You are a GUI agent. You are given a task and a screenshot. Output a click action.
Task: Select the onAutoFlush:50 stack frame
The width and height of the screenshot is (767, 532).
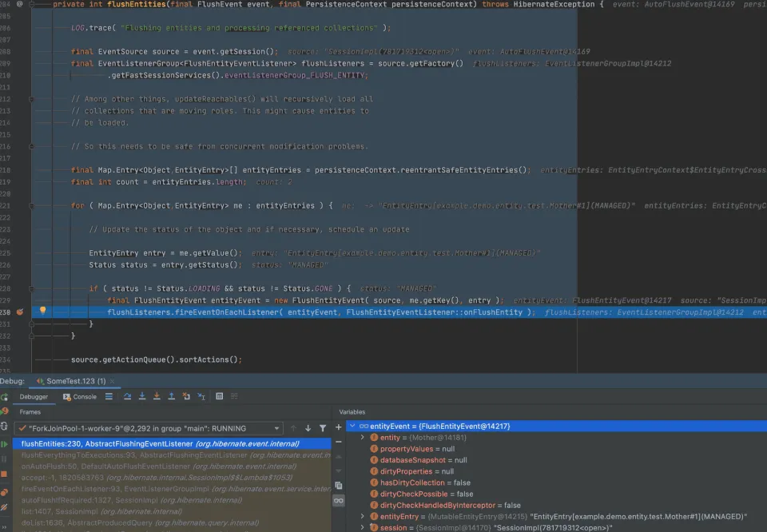click(172, 466)
